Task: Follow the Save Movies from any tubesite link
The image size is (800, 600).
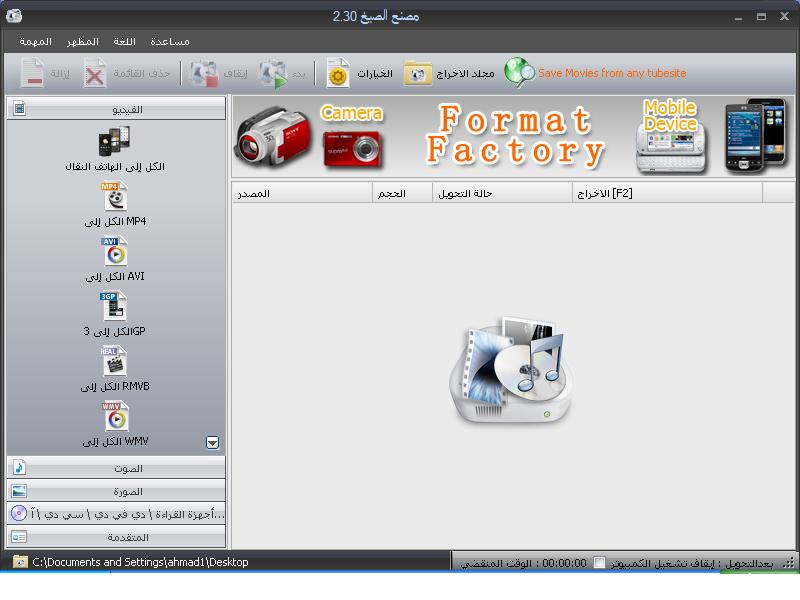Action: click(612, 73)
